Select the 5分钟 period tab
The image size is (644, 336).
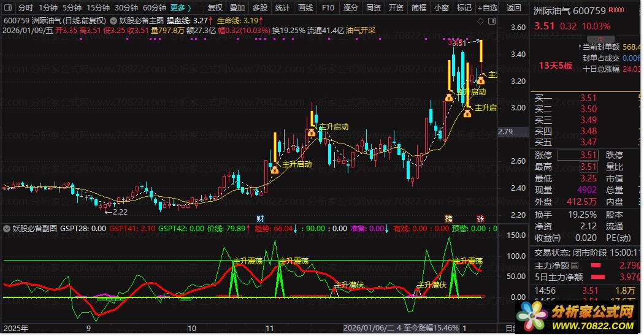click(72, 8)
